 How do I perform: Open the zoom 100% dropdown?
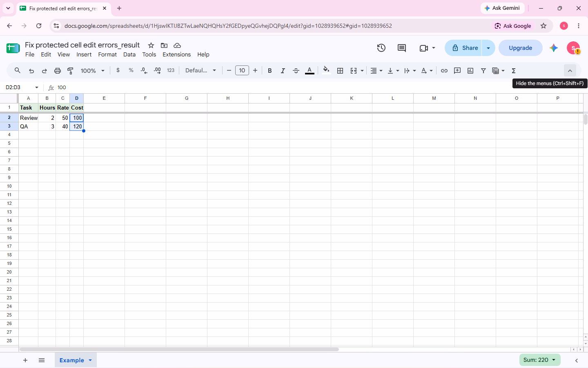(x=93, y=71)
